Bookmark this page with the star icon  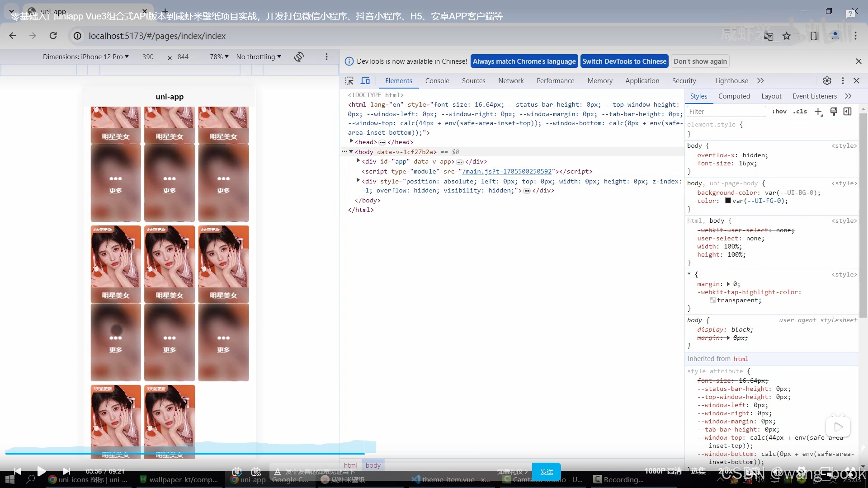point(787,36)
